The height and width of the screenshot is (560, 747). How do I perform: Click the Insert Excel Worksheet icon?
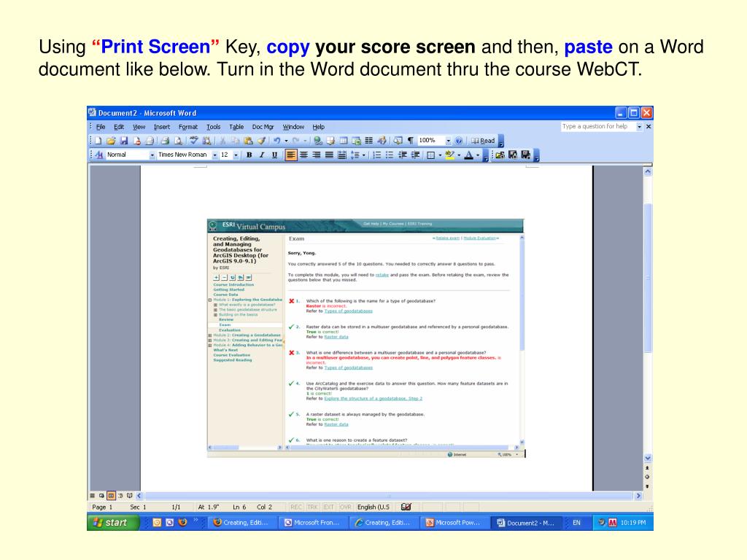pos(356,141)
